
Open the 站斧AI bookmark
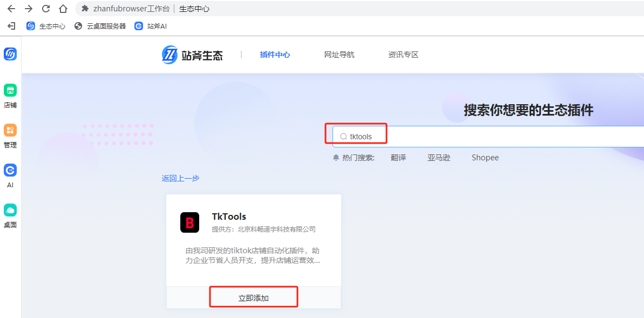click(150, 26)
